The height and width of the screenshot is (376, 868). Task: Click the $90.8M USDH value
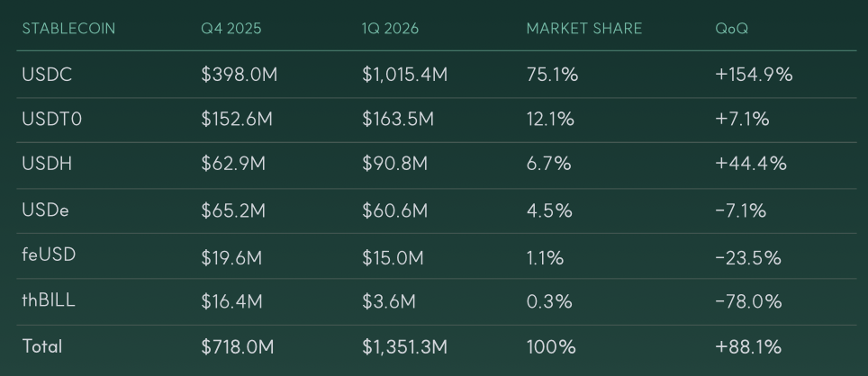click(x=394, y=165)
